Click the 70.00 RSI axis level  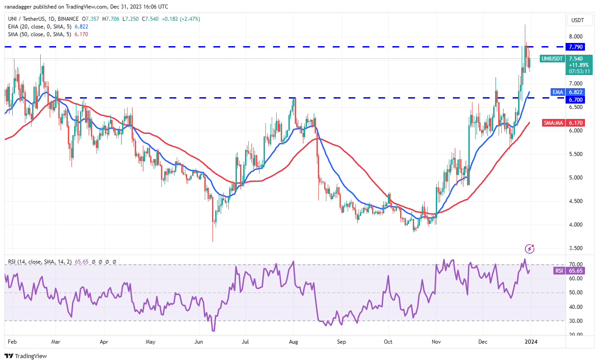575,265
